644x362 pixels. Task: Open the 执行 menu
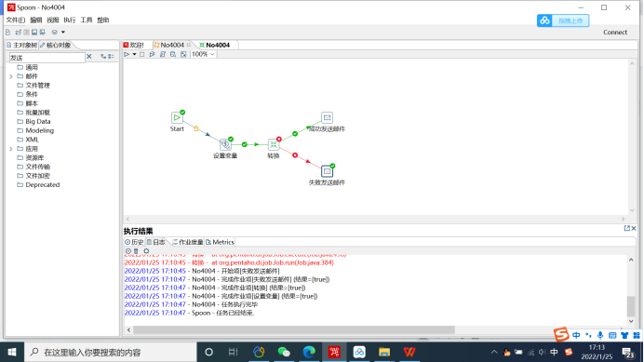(x=70, y=20)
